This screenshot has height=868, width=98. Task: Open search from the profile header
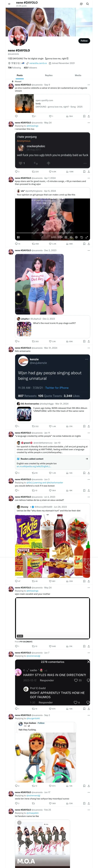click(x=87, y=4)
